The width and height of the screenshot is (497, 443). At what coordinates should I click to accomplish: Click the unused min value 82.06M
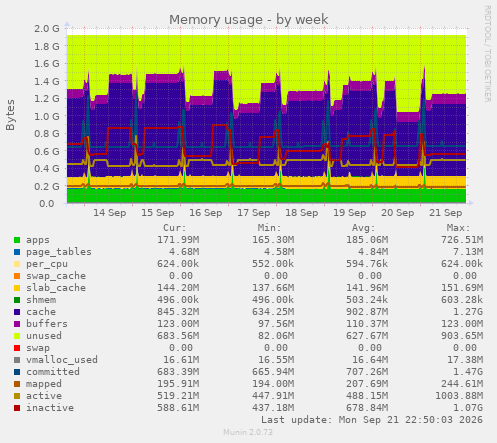(x=276, y=336)
